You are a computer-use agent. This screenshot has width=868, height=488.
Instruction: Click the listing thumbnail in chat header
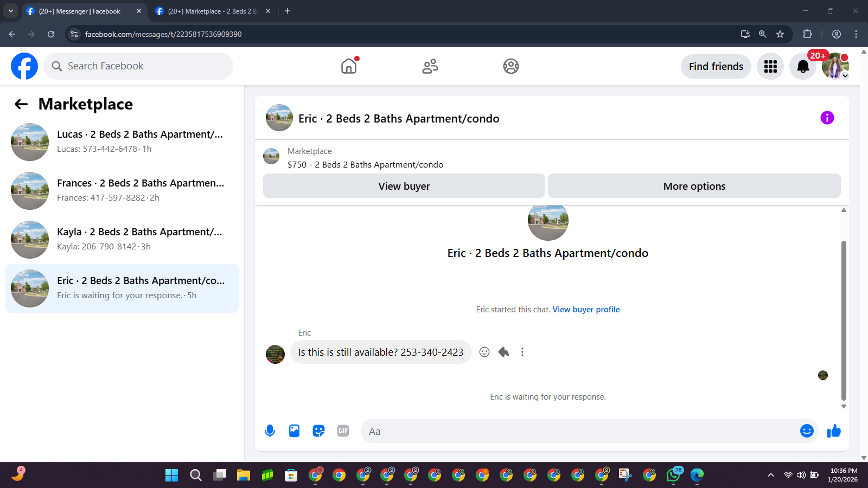tap(279, 118)
